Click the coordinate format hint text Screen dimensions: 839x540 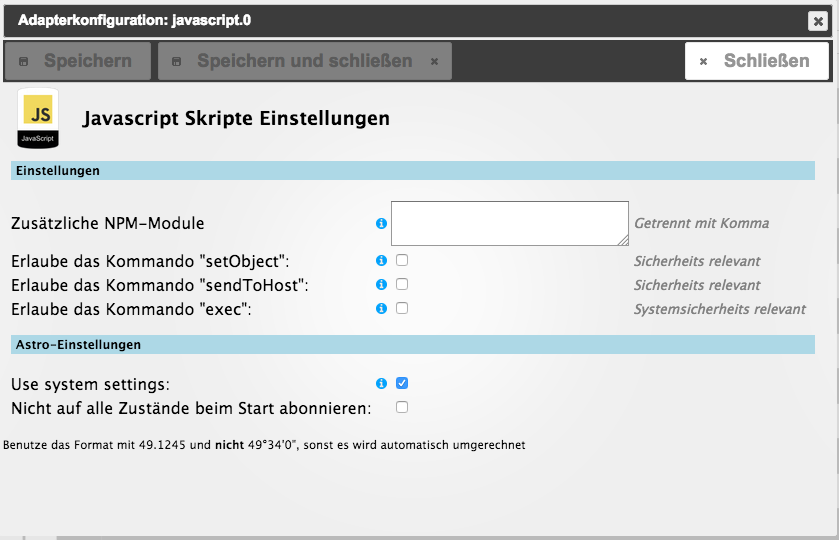coord(264,445)
